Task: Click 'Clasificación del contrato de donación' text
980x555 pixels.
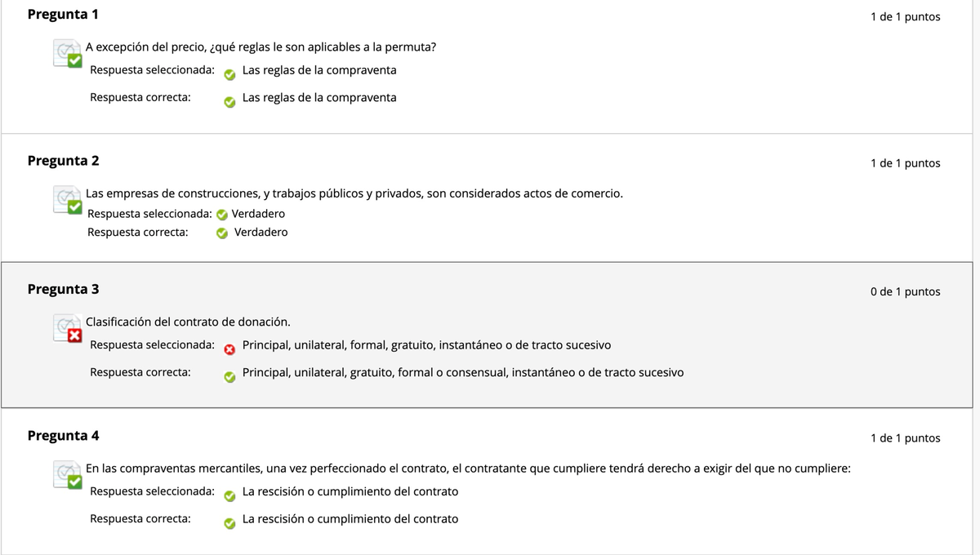Action: [188, 322]
